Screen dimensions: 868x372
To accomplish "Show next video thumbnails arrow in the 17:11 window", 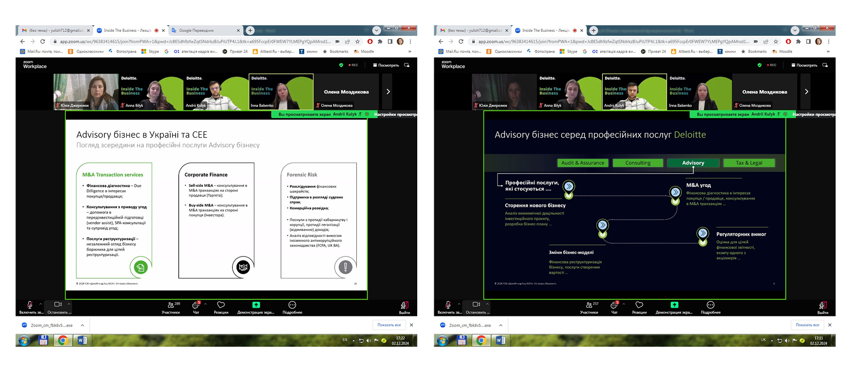I will (807, 92).
